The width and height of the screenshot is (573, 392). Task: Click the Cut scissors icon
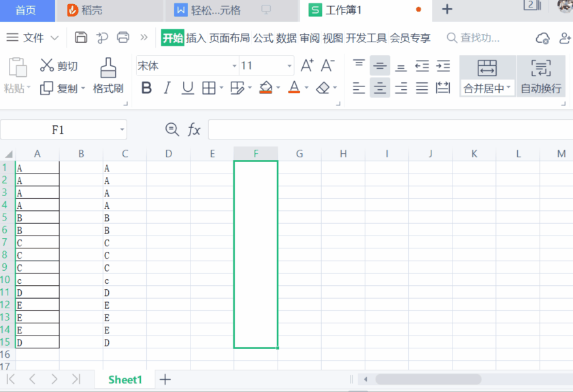[x=47, y=65]
